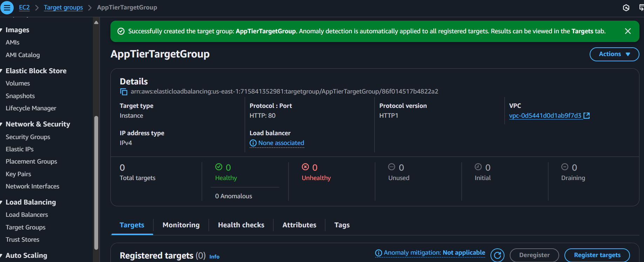Click the Draining status icon
Image resolution: width=644 pixels, height=262 pixels.
(x=565, y=167)
